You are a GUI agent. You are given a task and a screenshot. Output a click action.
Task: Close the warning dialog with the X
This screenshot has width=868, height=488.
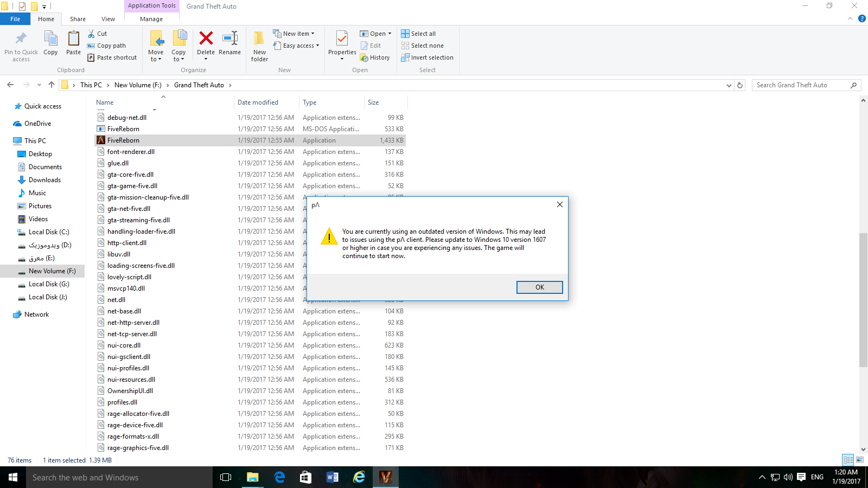[559, 204]
